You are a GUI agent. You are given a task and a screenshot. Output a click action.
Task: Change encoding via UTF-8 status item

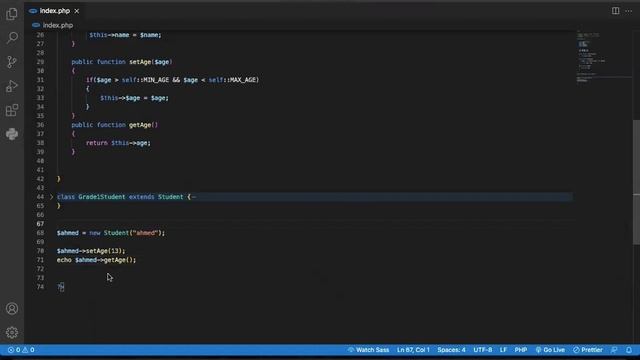tap(482, 350)
